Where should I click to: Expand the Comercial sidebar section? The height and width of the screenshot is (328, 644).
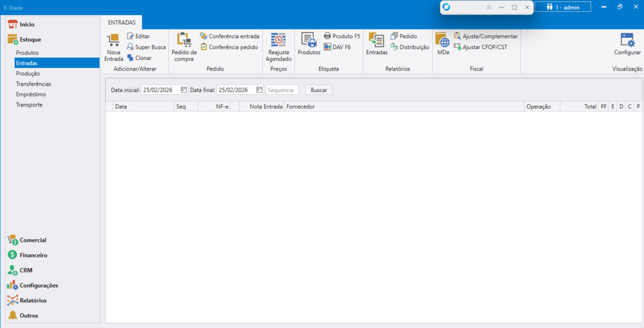pos(33,240)
